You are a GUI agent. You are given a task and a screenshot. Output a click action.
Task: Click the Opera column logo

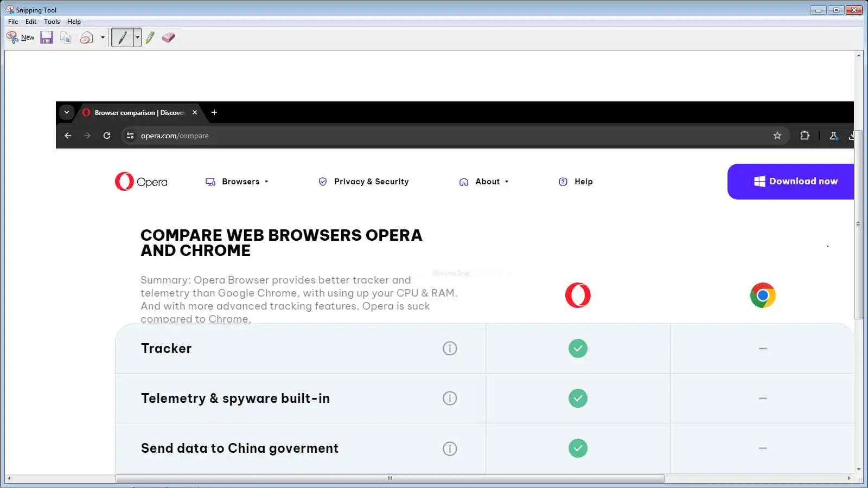click(578, 296)
